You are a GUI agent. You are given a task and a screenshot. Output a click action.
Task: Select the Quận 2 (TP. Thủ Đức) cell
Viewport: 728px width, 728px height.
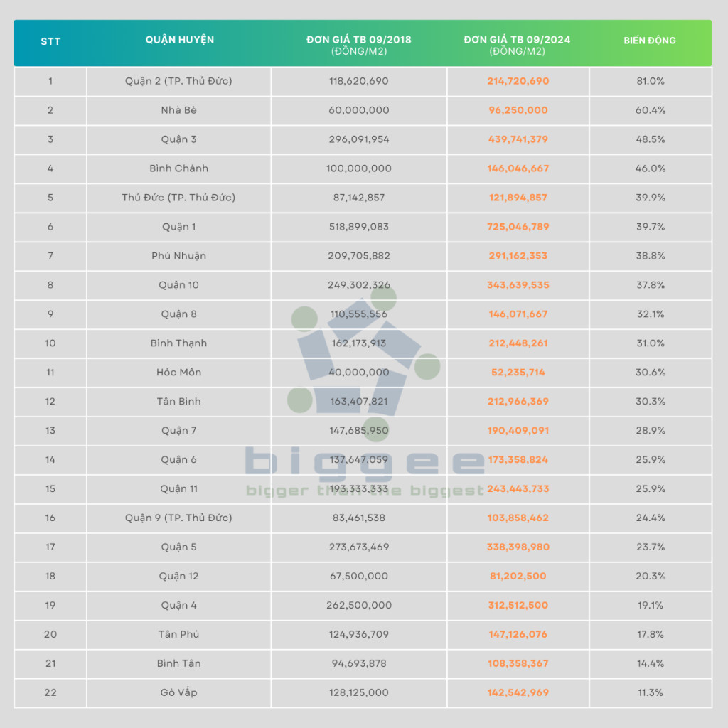tap(178, 81)
